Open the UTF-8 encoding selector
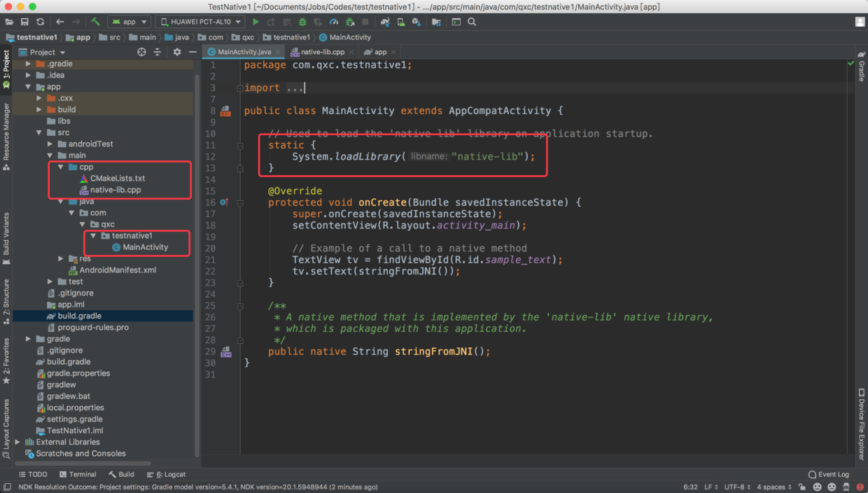The width and height of the screenshot is (868, 493). (738, 487)
